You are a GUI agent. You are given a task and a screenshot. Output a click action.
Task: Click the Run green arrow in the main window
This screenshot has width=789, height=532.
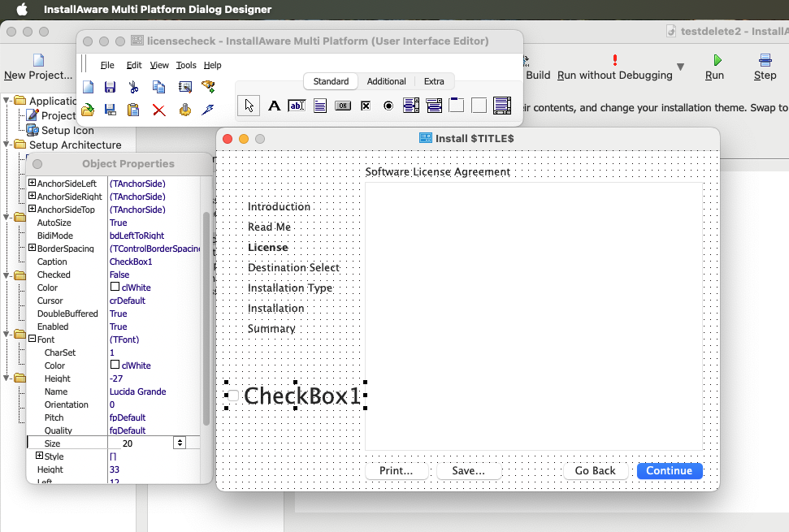717,60
